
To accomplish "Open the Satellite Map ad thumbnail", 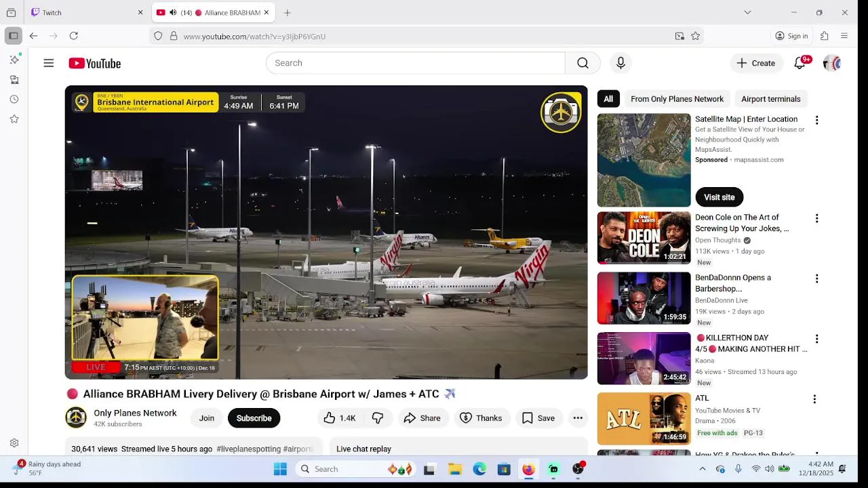I will click(644, 160).
